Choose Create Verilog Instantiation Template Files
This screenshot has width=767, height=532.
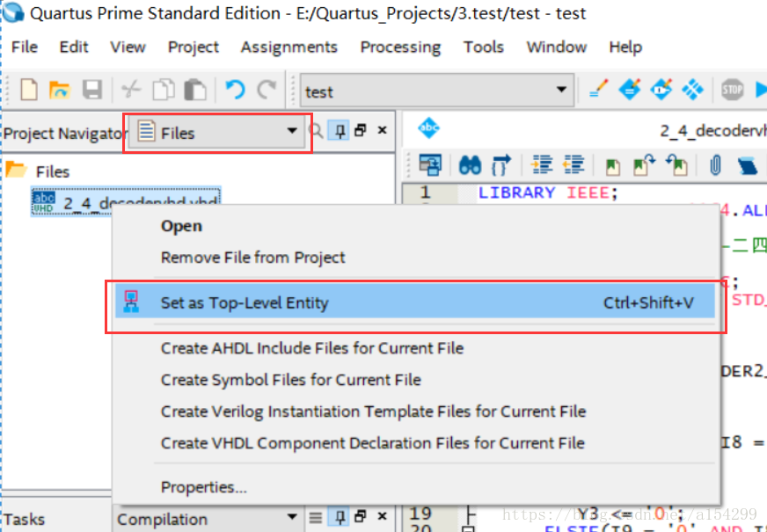point(415,412)
